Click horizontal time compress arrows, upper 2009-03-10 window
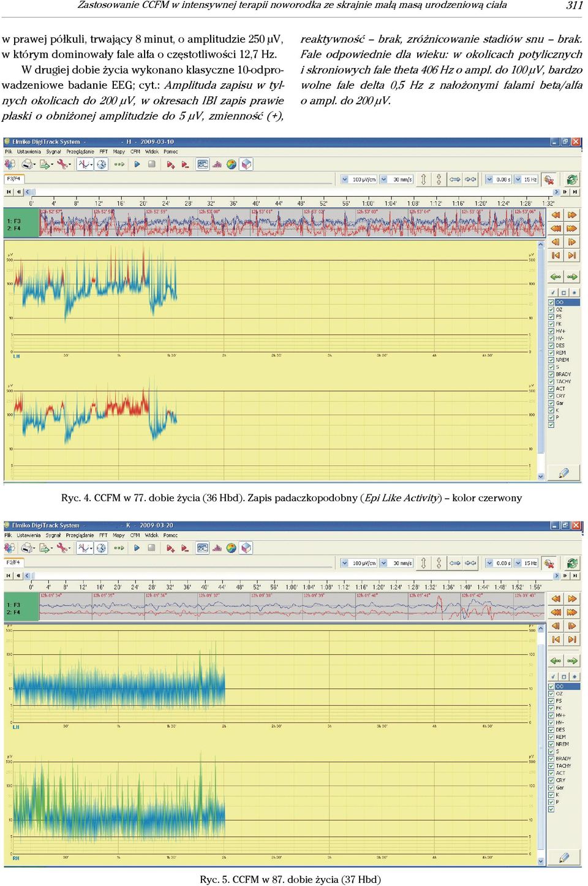588x886 pixels. [470, 180]
